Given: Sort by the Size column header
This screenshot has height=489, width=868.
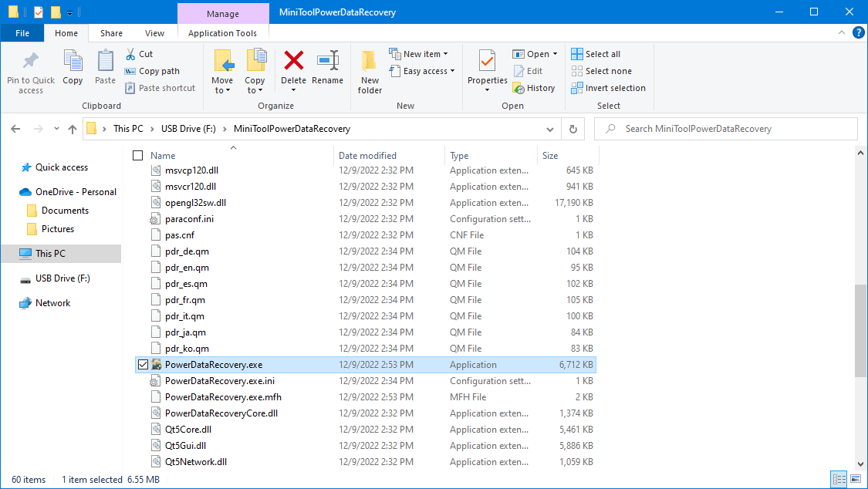Looking at the screenshot, I should coord(550,156).
